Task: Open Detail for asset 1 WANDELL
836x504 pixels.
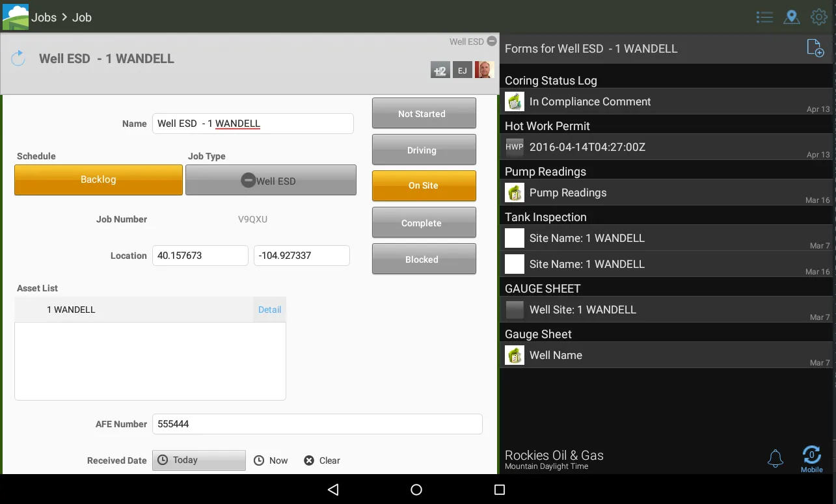Action: point(269,310)
